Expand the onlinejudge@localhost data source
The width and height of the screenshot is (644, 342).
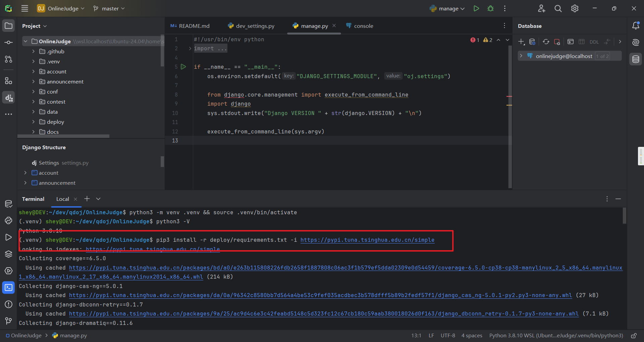pyautogui.click(x=521, y=56)
